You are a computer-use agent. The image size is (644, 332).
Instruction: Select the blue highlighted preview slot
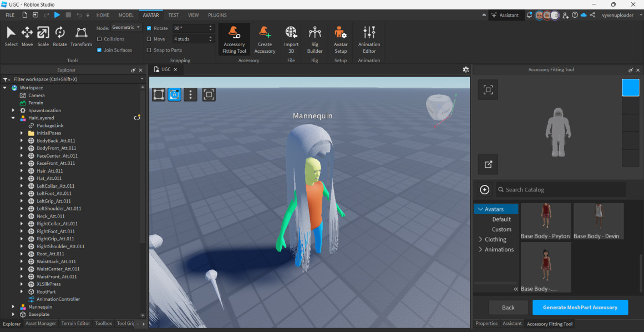(631, 88)
